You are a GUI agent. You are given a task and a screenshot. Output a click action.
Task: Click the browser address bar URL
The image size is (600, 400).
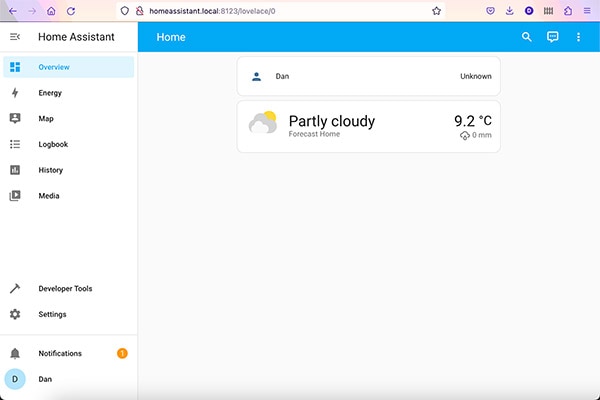[212, 11]
